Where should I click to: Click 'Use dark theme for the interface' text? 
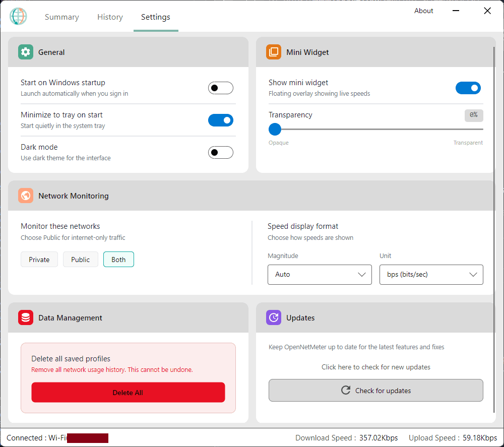(66, 158)
